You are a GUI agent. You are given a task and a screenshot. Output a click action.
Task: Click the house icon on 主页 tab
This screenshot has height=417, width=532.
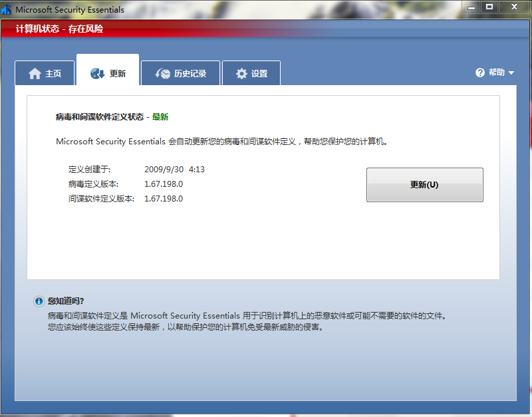pos(35,73)
